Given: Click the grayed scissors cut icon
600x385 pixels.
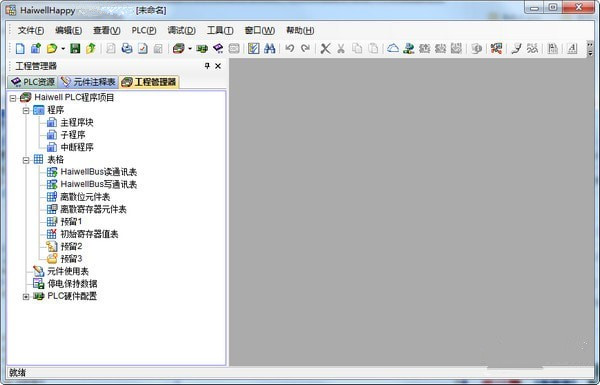Looking at the screenshot, I should (341, 49).
